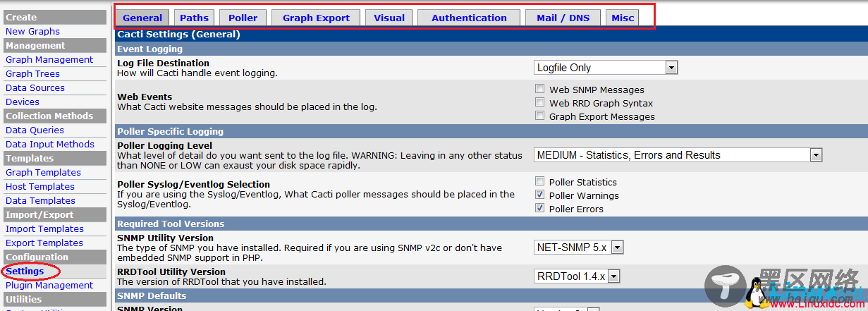Open Import Templates link
The image size is (868, 311).
point(44,228)
